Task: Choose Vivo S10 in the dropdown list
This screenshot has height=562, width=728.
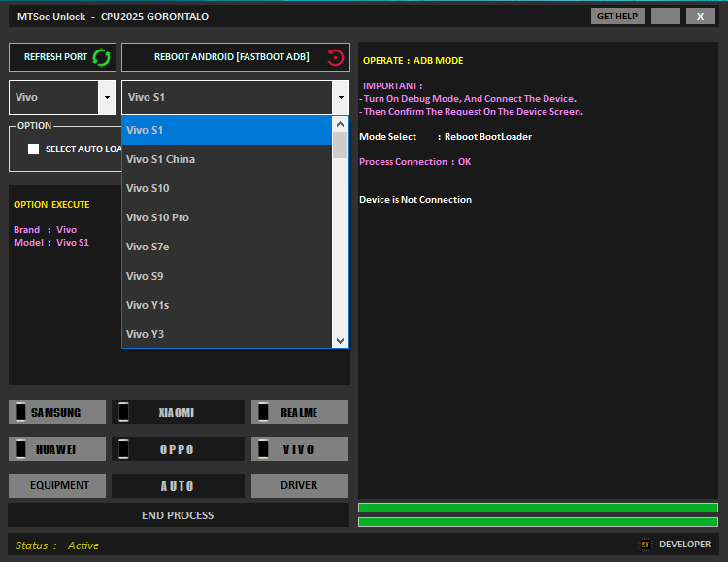Action: tap(227, 188)
